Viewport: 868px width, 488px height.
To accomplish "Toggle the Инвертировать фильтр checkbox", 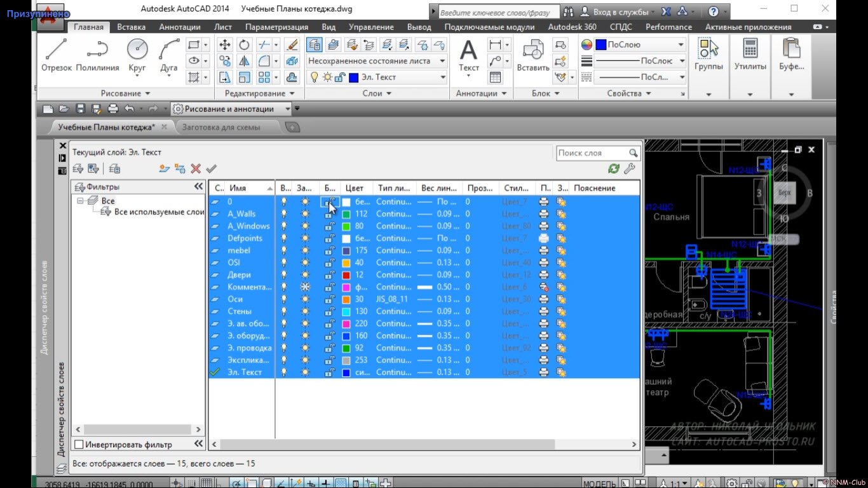I will pos(79,444).
